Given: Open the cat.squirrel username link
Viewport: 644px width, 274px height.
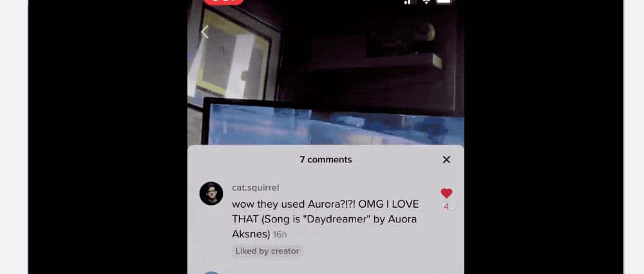Looking at the screenshot, I should [256, 188].
